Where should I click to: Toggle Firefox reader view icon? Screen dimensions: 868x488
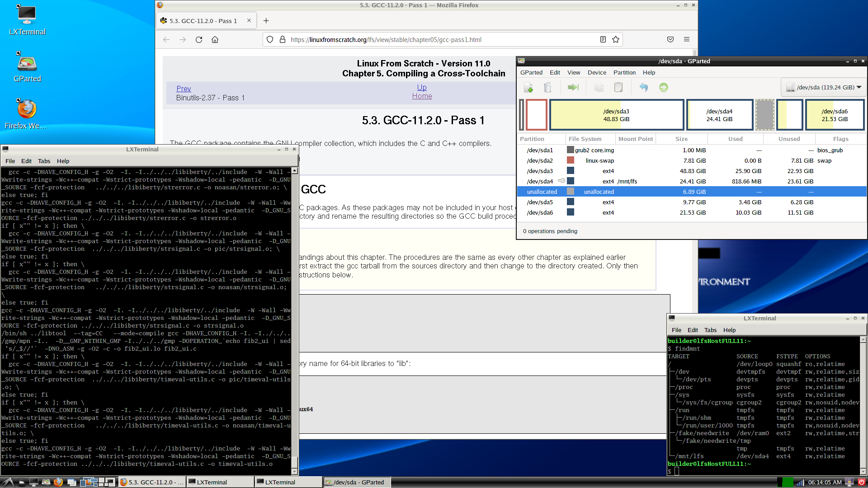tap(603, 40)
